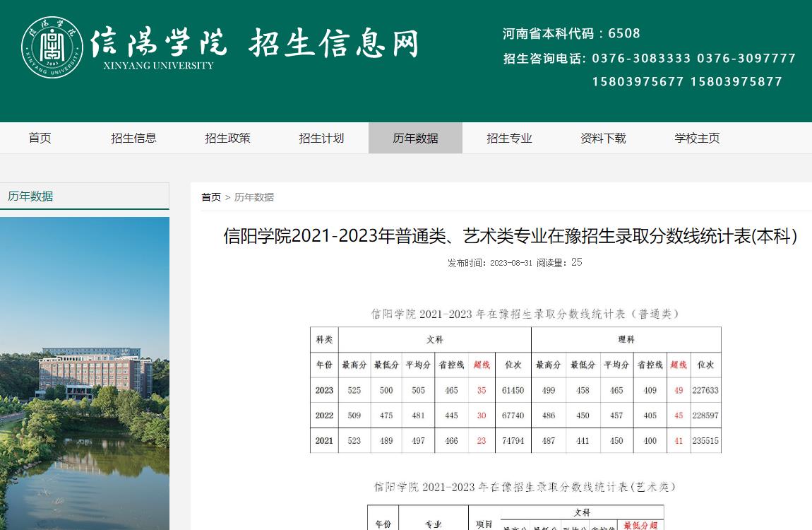Image resolution: width=812 pixels, height=530 pixels.
Task: Click the 227633 位次 cell for 2023 理科
Action: click(x=705, y=390)
